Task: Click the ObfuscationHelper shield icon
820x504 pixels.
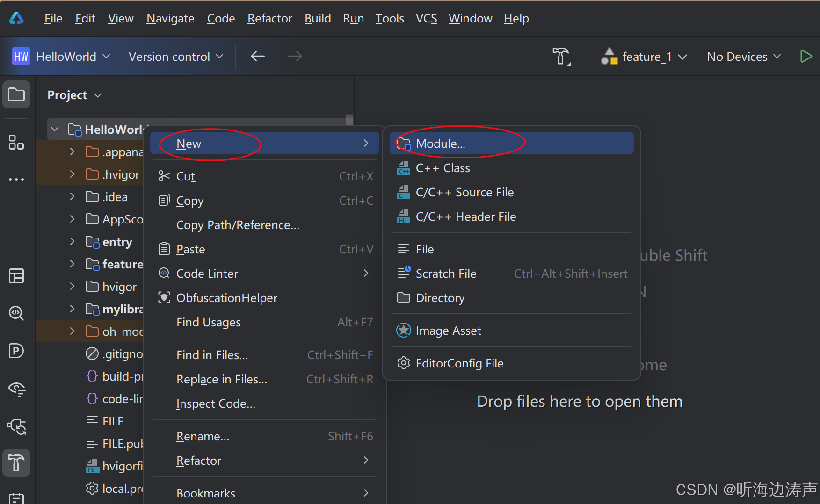Action: [x=164, y=298]
